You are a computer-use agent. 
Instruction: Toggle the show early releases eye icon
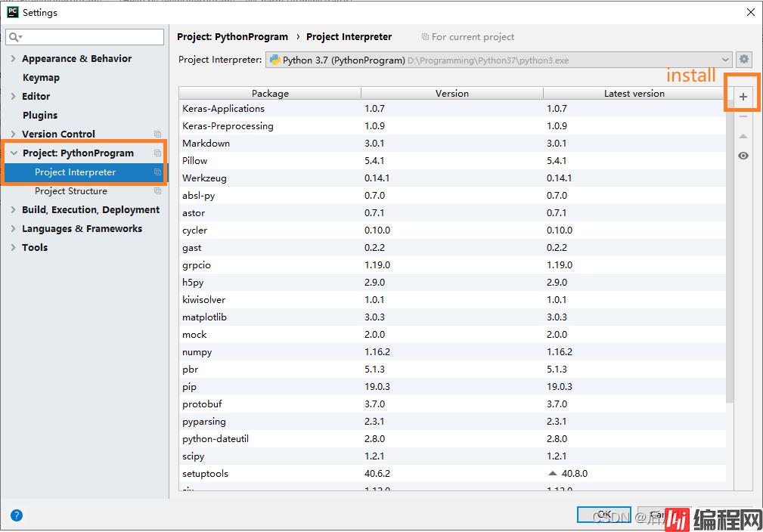(x=743, y=156)
